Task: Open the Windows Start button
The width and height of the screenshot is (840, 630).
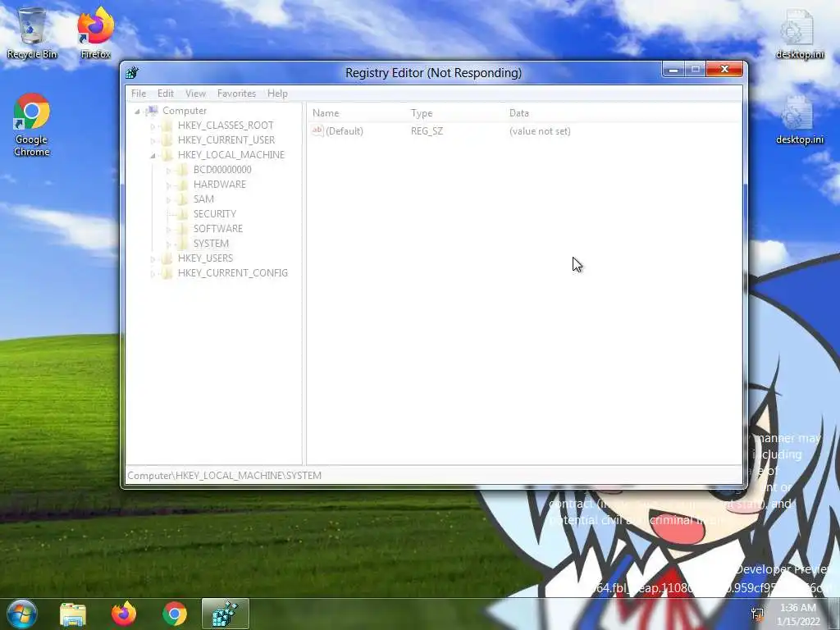Action: click(x=21, y=614)
